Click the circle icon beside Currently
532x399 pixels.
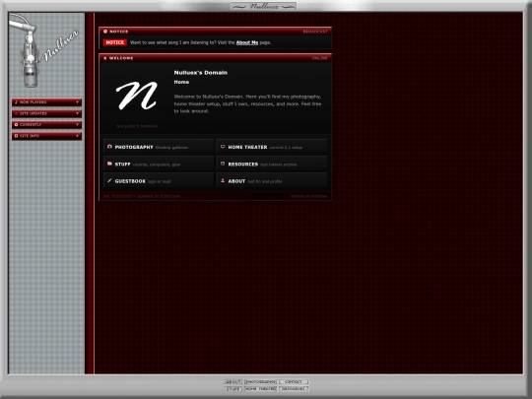click(x=16, y=124)
